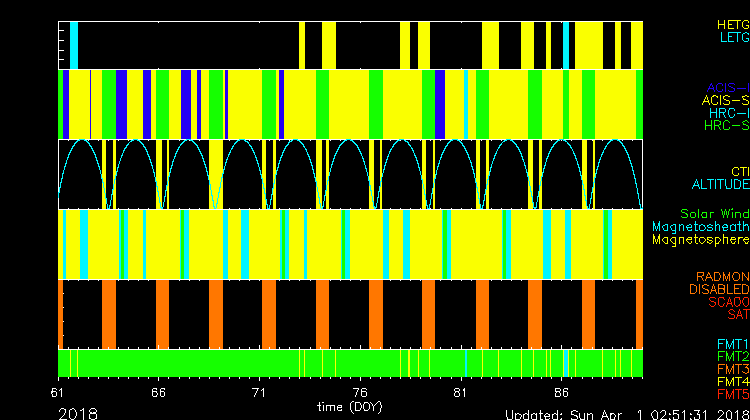Select the LETG legend label
This screenshot has width=750, height=420.
coord(733,38)
